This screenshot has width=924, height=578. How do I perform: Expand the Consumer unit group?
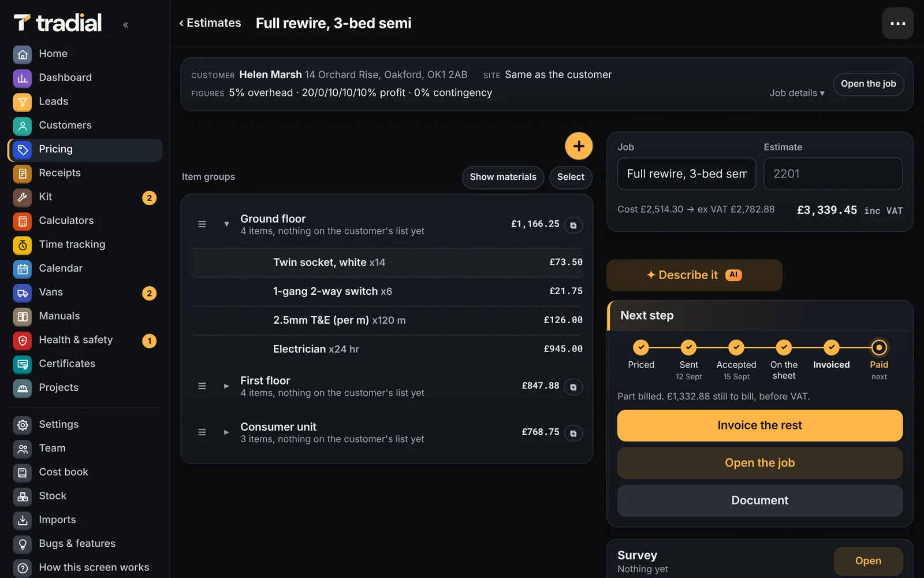pos(226,432)
